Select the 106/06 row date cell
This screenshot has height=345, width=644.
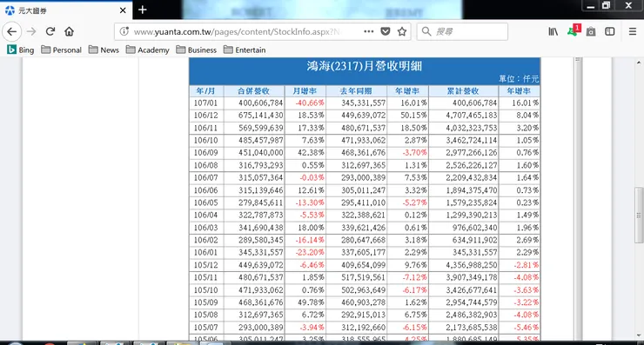pos(205,190)
